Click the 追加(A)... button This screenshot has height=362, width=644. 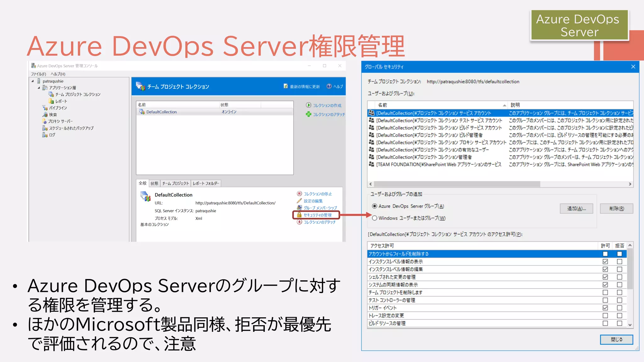576,208
